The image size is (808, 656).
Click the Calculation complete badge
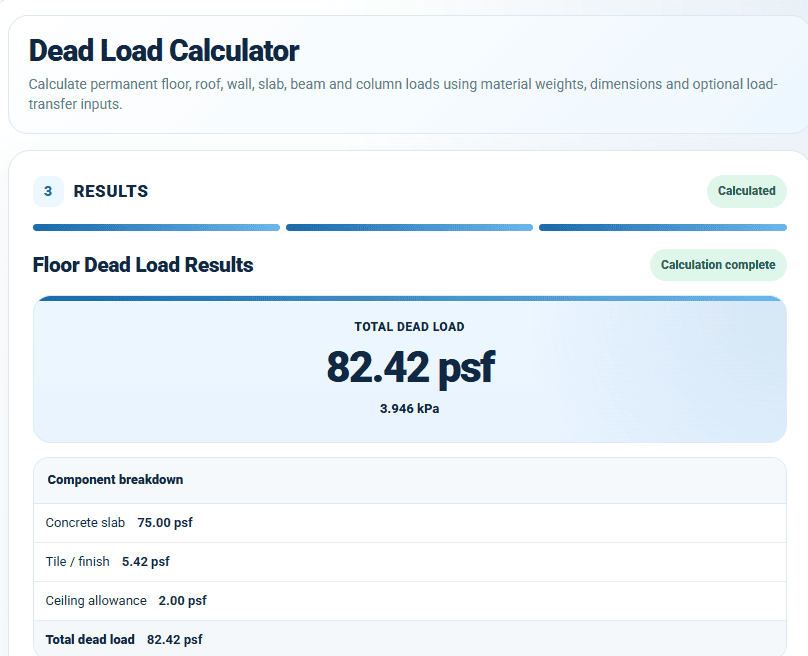pyautogui.click(x=718, y=265)
